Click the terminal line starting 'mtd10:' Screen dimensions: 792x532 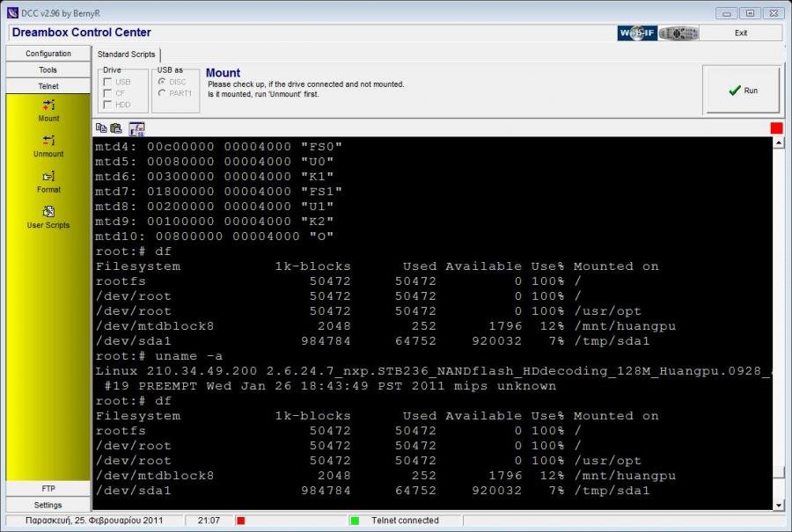214,237
